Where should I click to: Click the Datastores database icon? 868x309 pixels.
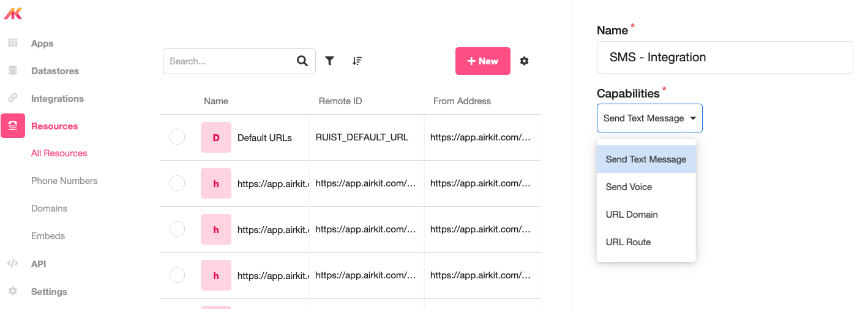click(12, 71)
